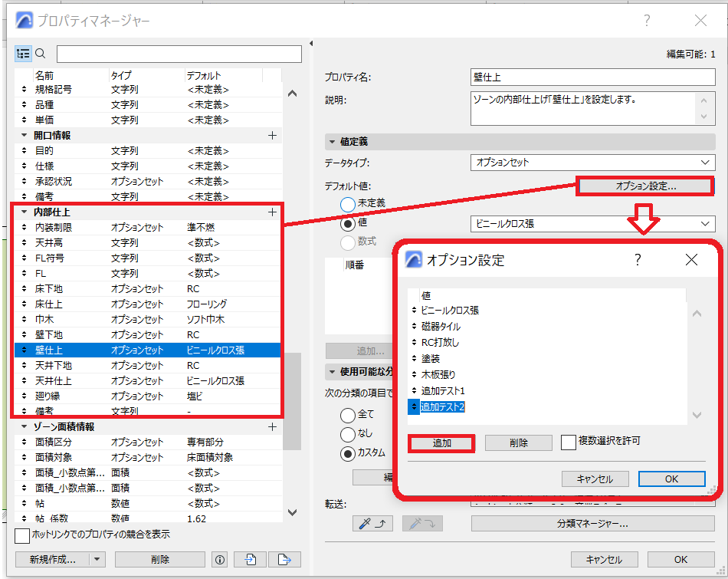728x579 pixels.
Task: Enable 複数選択を許可 checkbox
Action: point(569,442)
